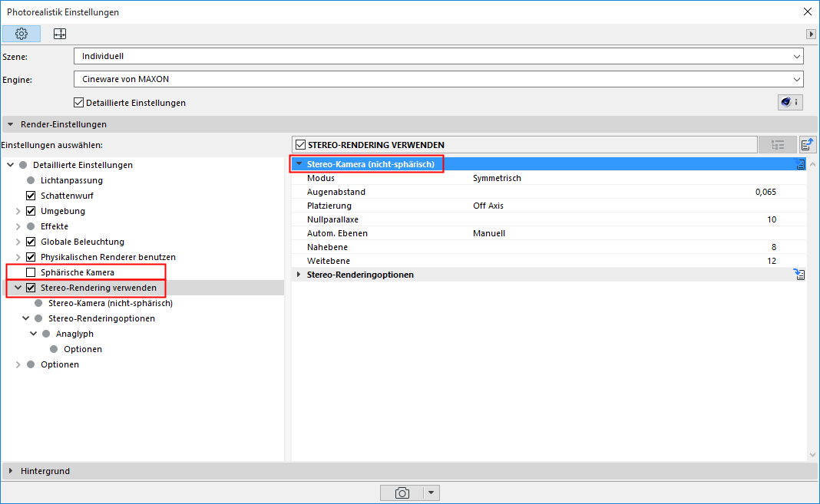Image resolution: width=820 pixels, height=504 pixels.
Task: Click Autom. Ebenen value Manuell
Action: (489, 233)
